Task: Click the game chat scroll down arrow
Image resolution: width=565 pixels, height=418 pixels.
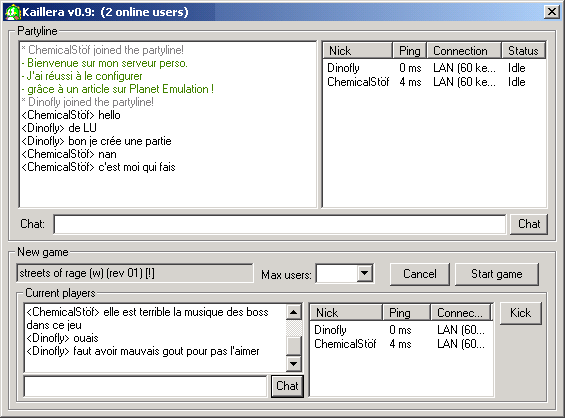Action: point(294,364)
